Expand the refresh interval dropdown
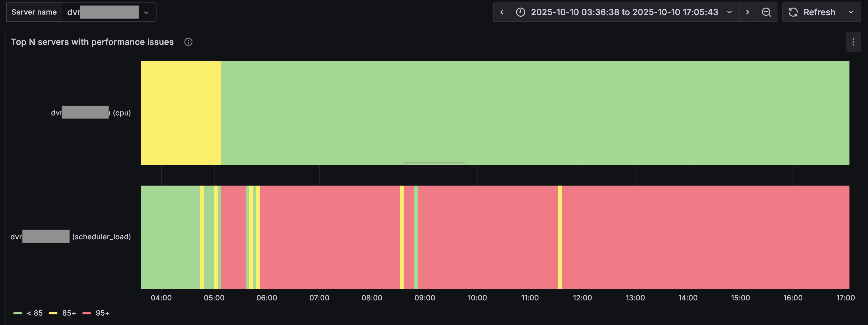 tap(850, 12)
